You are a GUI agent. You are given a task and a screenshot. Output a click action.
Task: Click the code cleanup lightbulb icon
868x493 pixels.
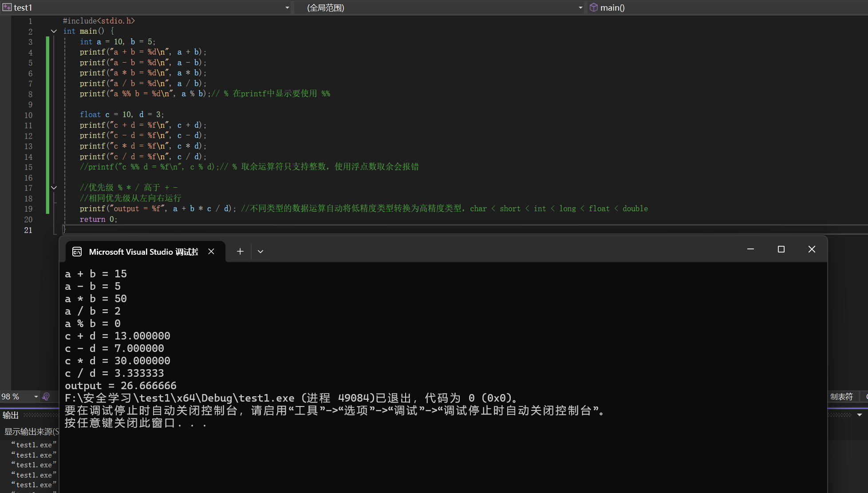coord(46,397)
